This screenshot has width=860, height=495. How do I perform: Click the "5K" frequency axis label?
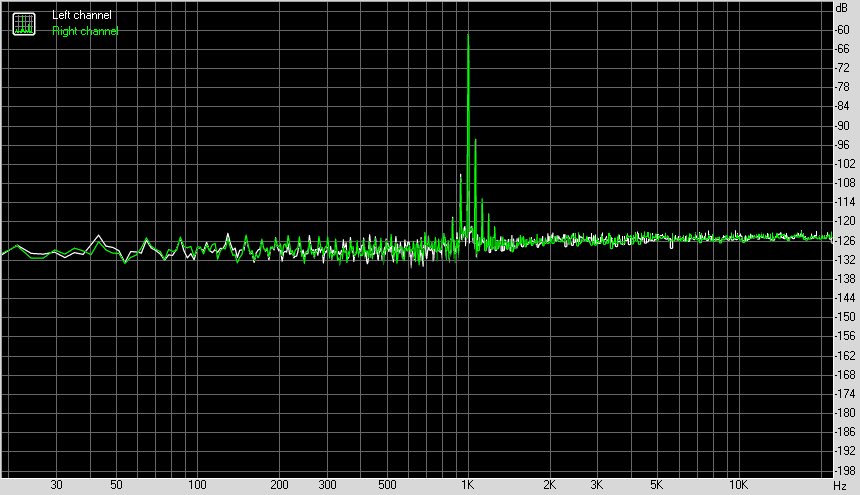[657, 485]
